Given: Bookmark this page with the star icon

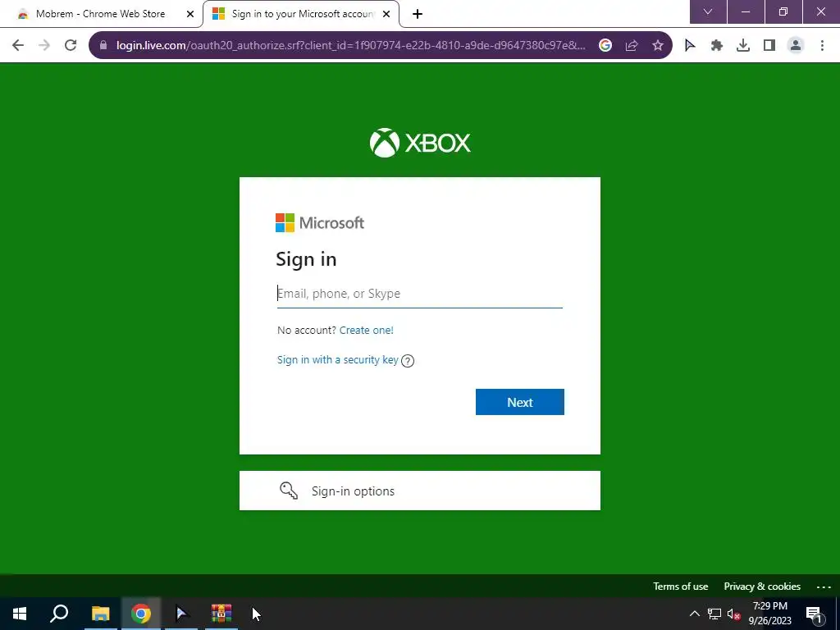Looking at the screenshot, I should pyautogui.click(x=658, y=45).
